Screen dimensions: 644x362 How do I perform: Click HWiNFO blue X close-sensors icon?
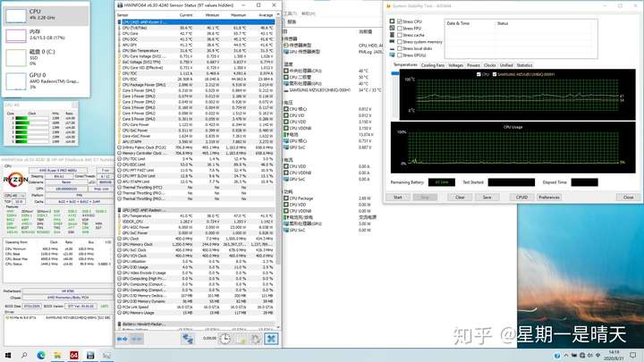271,339
